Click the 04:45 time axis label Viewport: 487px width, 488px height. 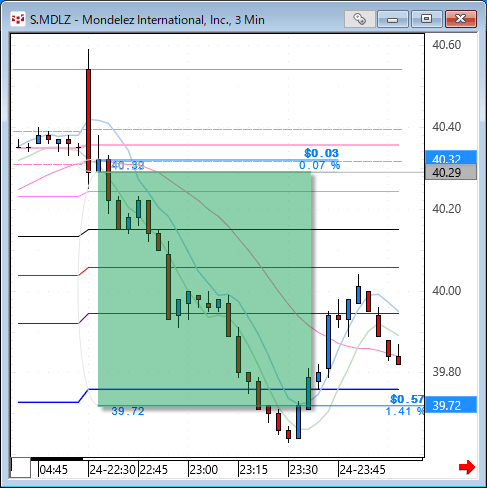click(x=53, y=470)
